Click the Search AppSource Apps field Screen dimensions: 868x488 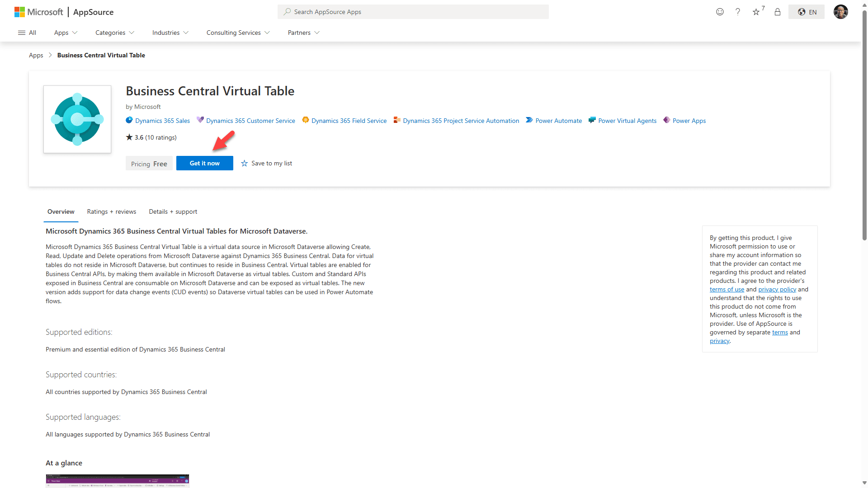pos(413,12)
